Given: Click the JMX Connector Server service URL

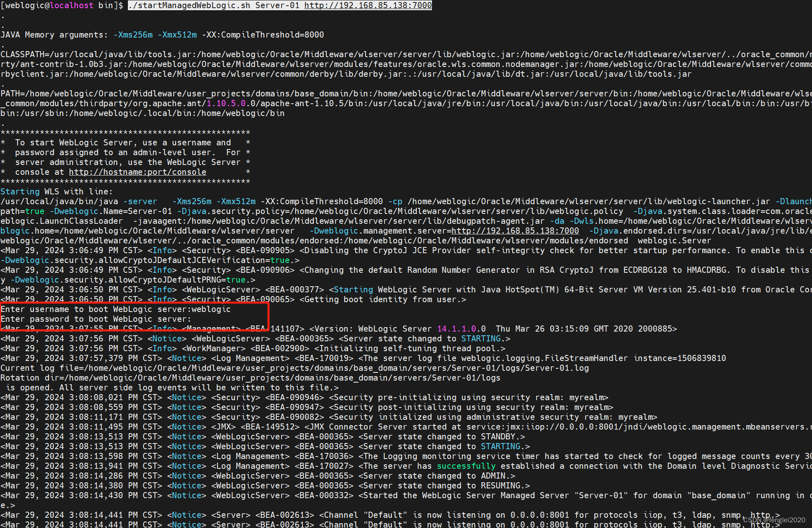Looking at the screenshot, I should (613, 426).
